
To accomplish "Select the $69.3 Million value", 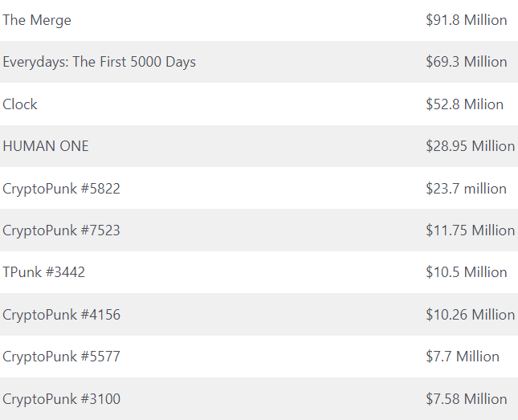I will [466, 62].
